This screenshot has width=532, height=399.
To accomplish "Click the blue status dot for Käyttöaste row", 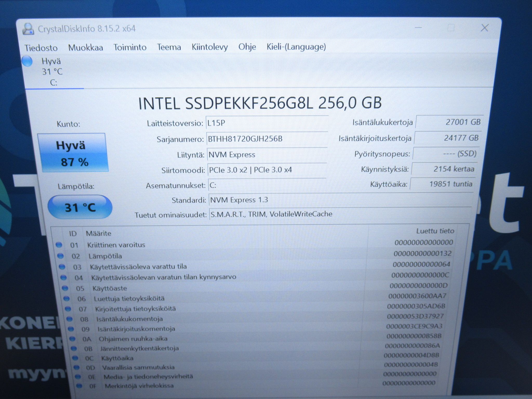I will click(65, 288).
